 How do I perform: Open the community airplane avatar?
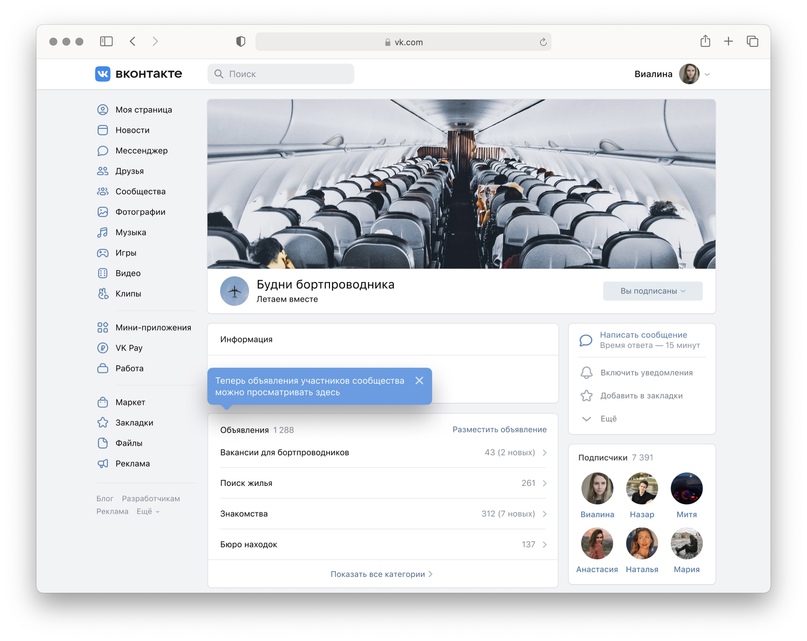[x=235, y=291]
